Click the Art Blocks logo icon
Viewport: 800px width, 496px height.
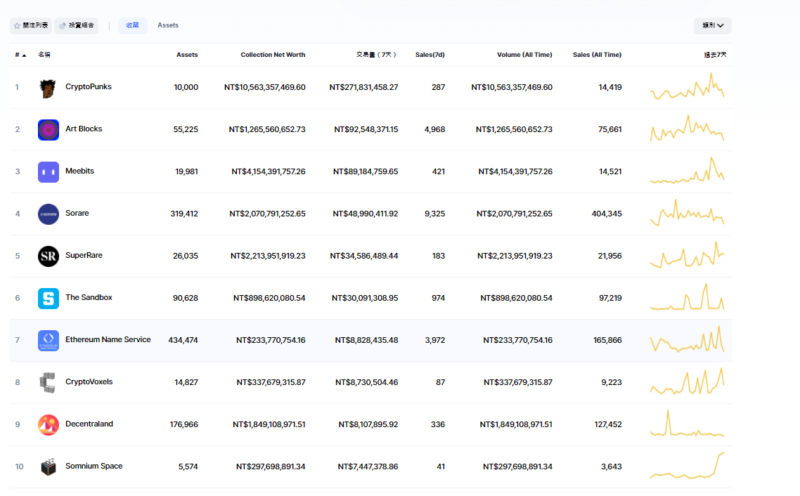pos(48,130)
